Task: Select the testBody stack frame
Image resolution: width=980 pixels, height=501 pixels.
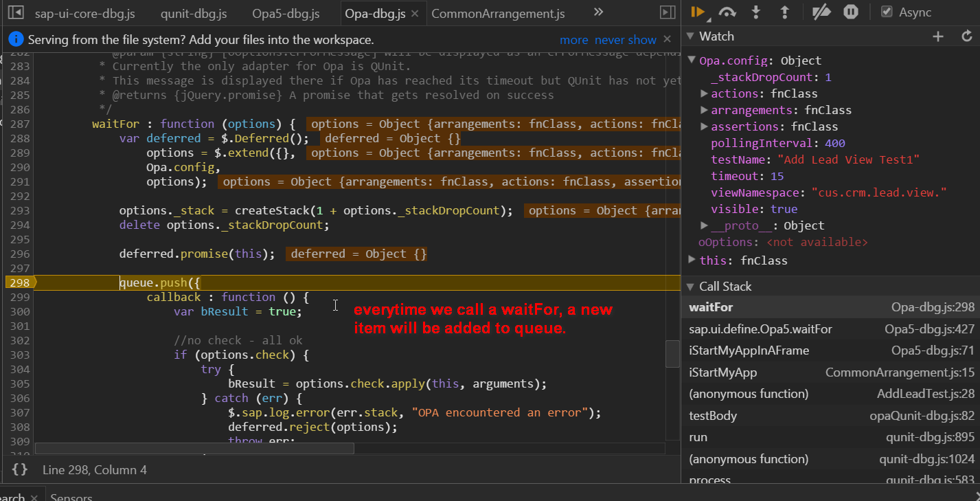Action: click(831, 416)
